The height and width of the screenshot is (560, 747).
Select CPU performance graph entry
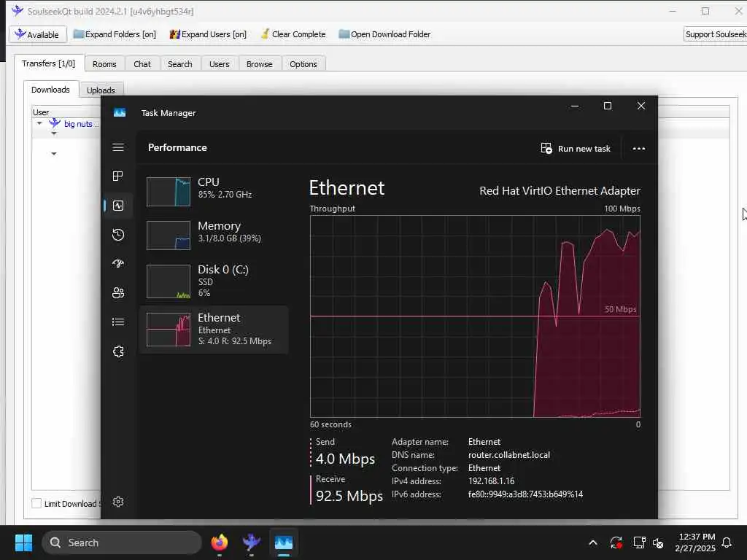tap(214, 192)
